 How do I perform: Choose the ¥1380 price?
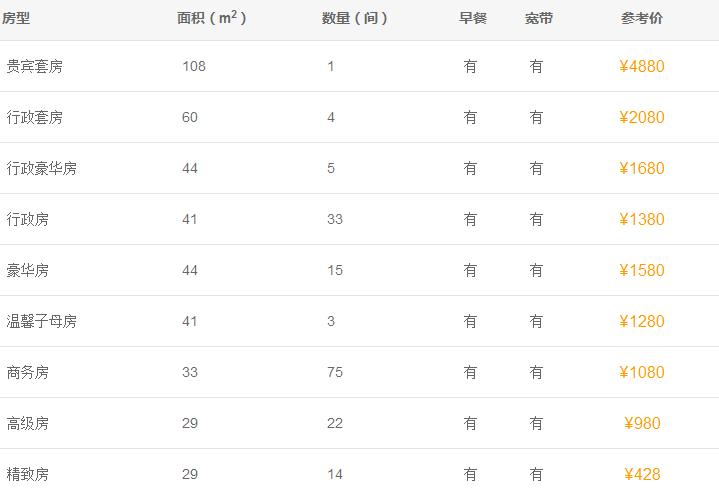pos(641,220)
